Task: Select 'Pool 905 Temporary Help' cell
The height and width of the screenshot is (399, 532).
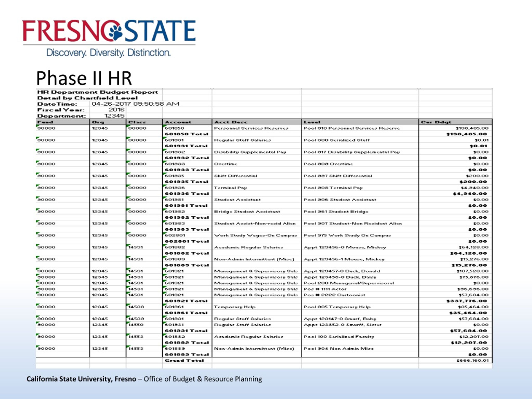Action: (x=360, y=307)
